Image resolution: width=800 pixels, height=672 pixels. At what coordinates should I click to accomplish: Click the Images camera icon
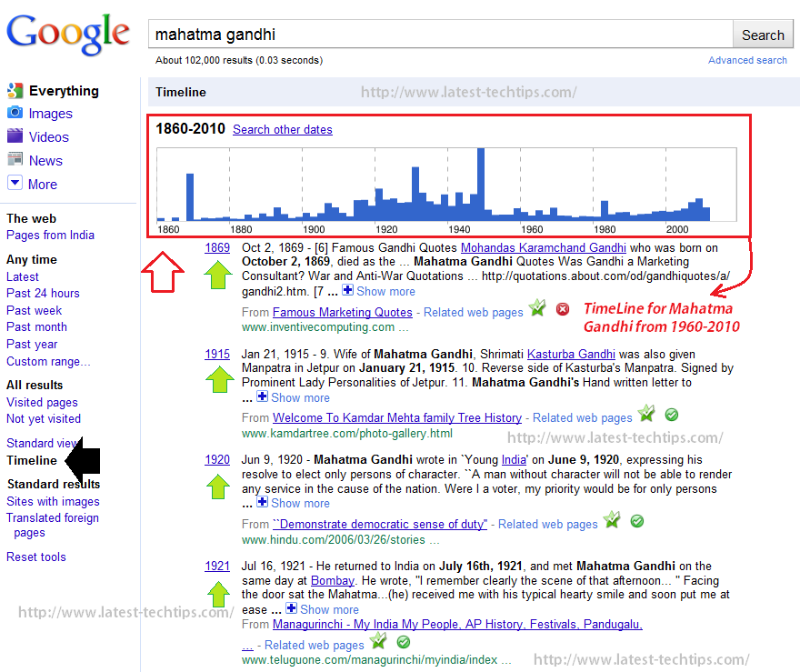(x=15, y=113)
